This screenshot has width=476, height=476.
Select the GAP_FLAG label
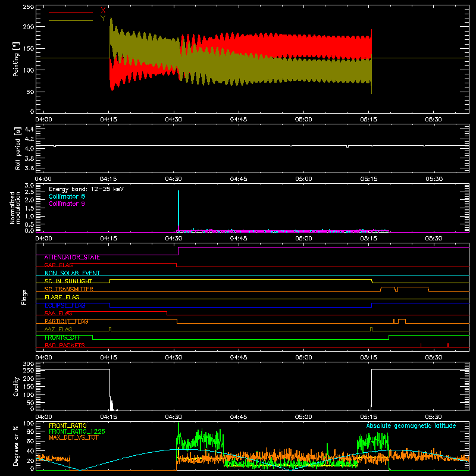58,265
